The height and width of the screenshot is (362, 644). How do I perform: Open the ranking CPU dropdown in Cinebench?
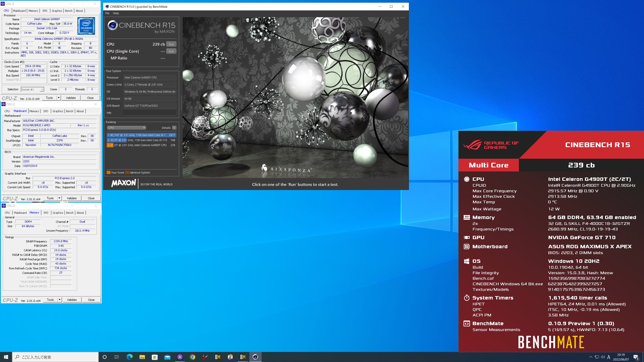point(126,128)
